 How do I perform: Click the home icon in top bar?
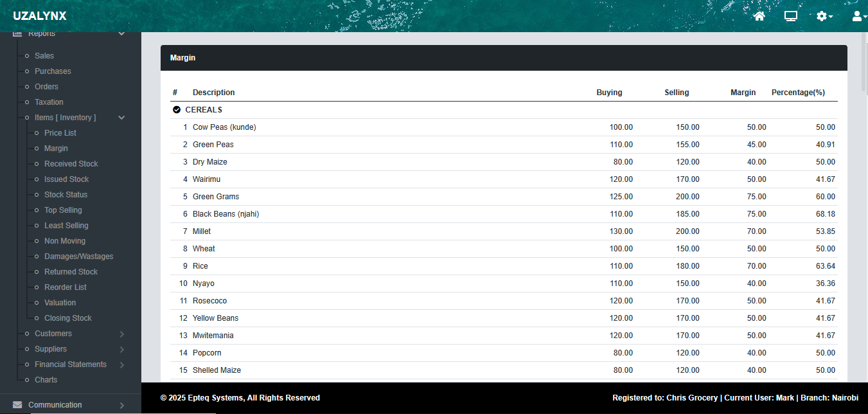(759, 16)
